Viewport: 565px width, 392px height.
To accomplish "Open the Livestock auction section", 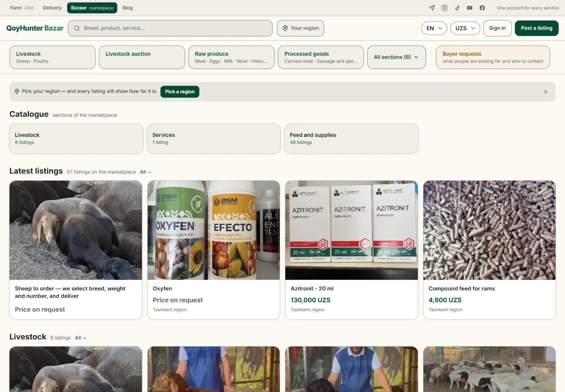I will click(x=142, y=57).
